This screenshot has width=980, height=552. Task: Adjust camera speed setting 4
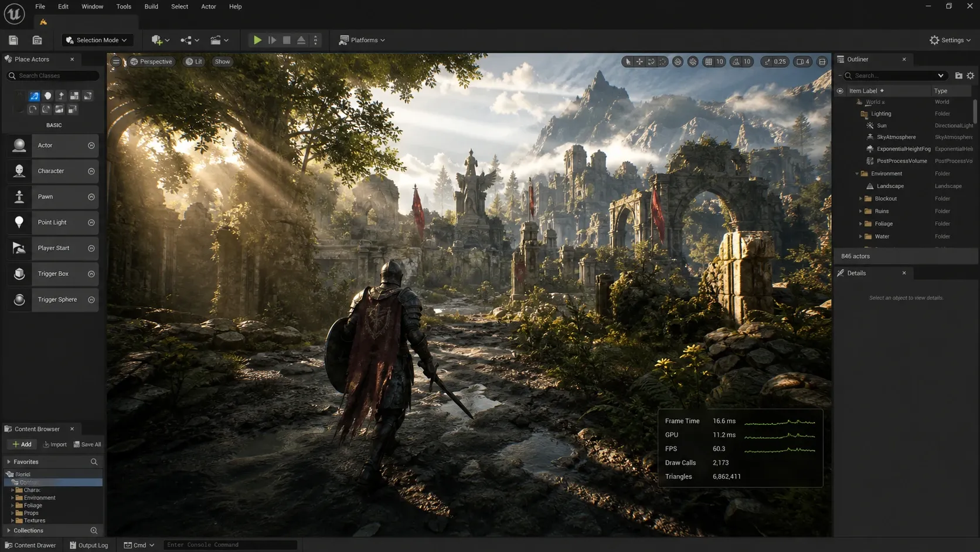(803, 62)
